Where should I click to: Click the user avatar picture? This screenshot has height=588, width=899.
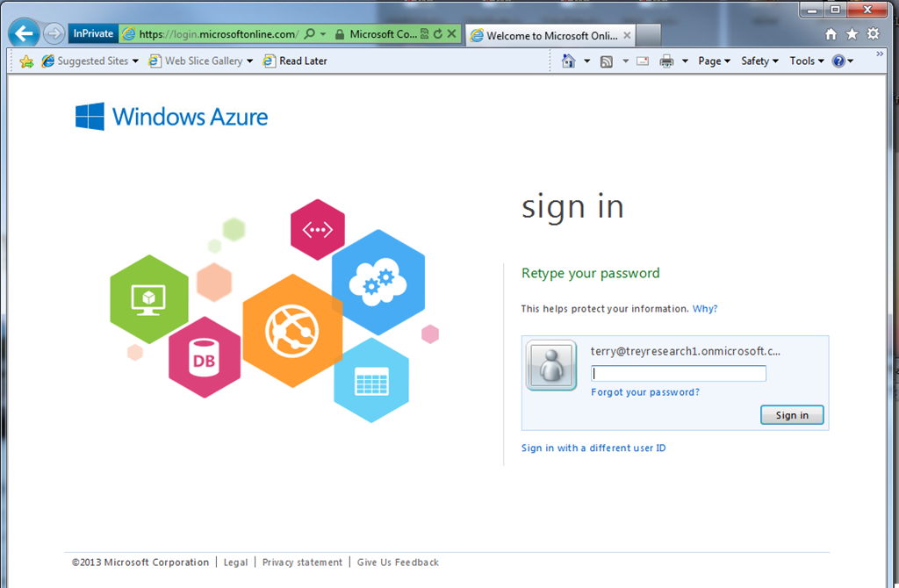tap(551, 366)
